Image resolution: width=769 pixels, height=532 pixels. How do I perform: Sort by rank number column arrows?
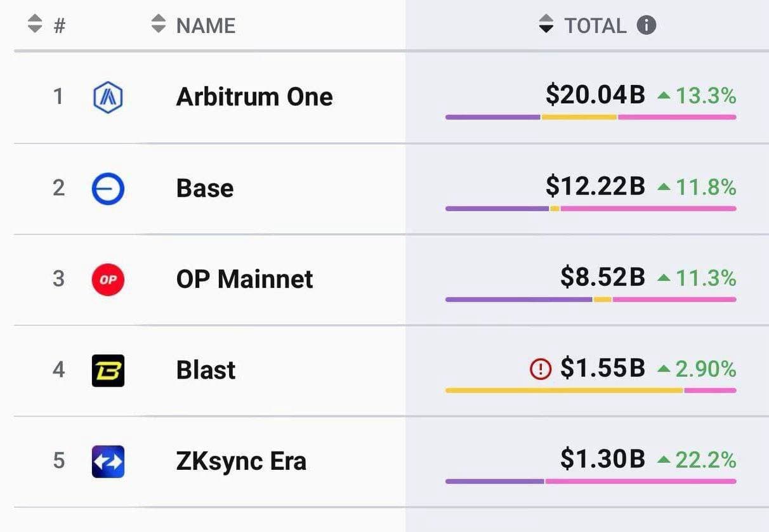(36, 25)
